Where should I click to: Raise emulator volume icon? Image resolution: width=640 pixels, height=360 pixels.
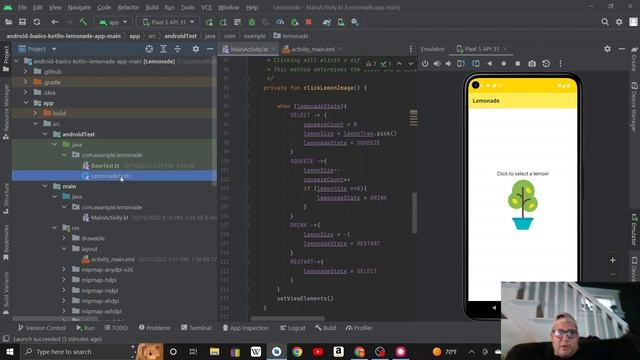point(437,64)
